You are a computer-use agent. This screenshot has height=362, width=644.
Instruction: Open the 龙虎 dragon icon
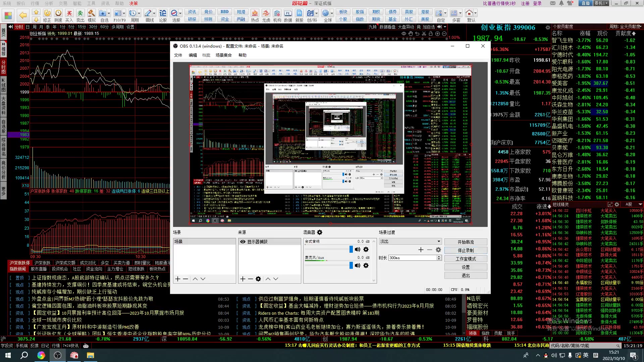tap(266, 13)
